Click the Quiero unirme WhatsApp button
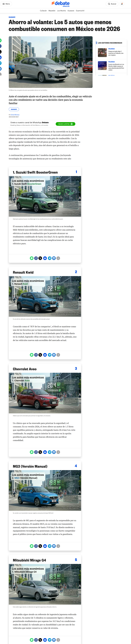Viewport: 131px width, 644px height. (x=65, y=124)
